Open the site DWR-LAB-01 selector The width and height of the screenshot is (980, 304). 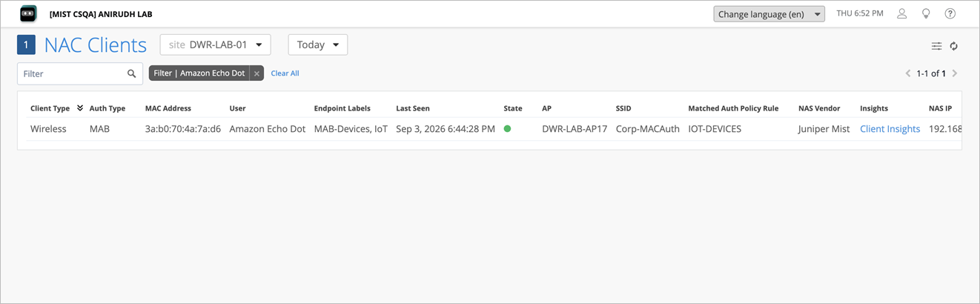click(x=215, y=44)
